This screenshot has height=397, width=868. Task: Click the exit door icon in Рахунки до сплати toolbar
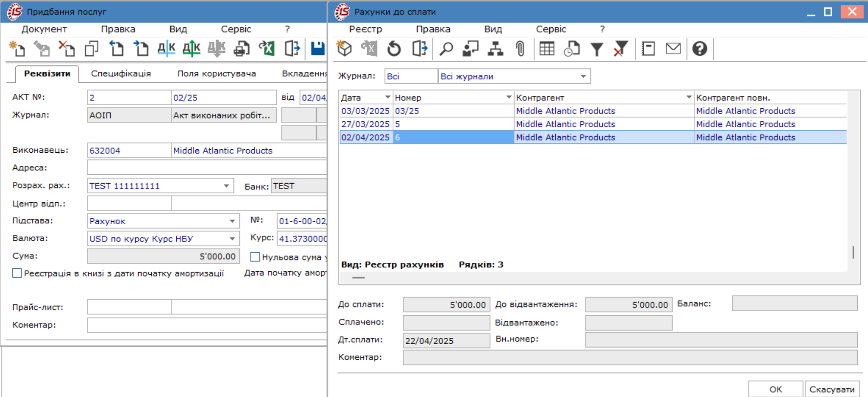[x=420, y=48]
